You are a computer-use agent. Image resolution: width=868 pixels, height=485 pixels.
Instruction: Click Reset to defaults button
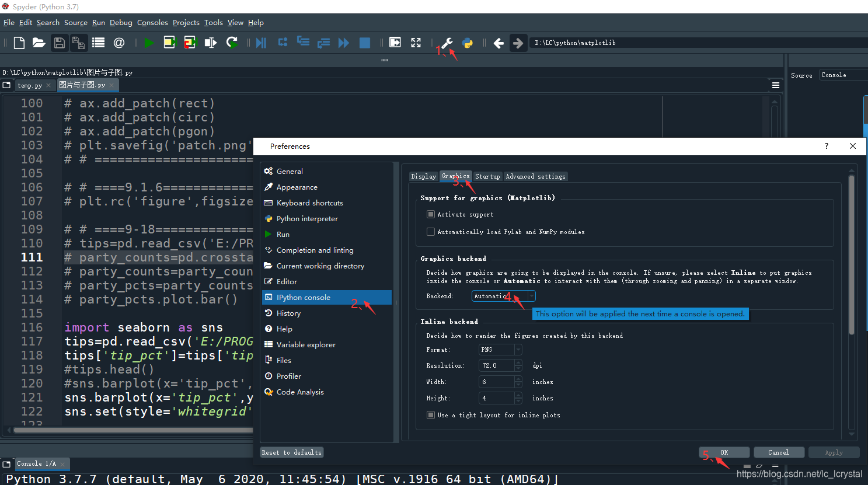(x=291, y=452)
